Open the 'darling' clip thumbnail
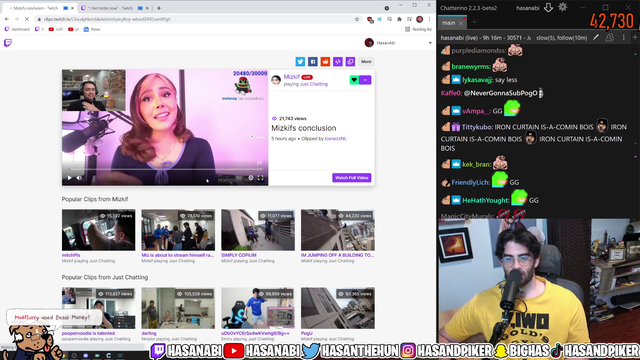640x360 pixels. (x=178, y=308)
